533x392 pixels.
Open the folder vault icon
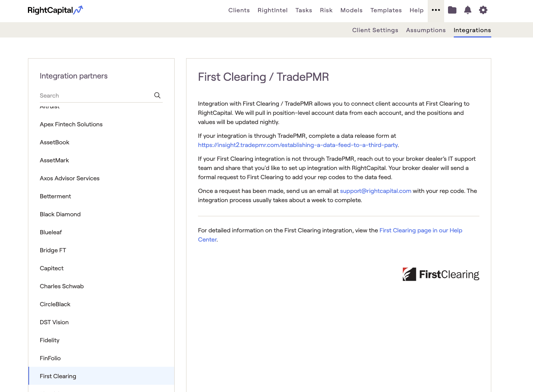tap(452, 10)
